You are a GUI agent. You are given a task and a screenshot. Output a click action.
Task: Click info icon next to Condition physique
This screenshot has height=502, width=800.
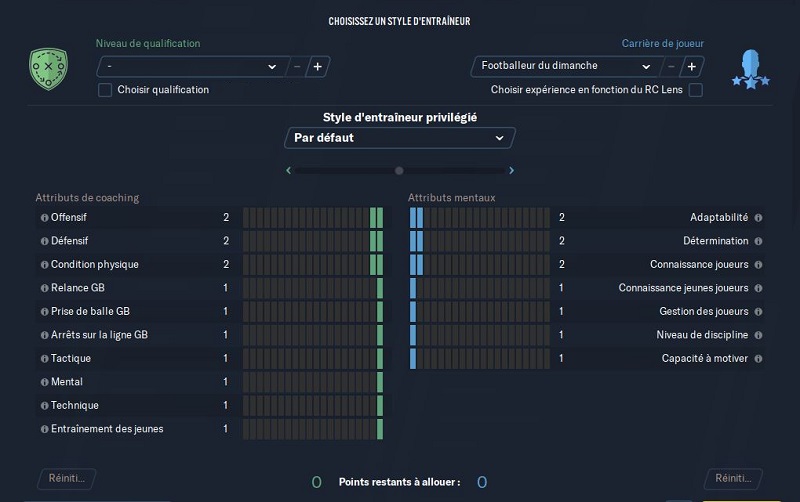[44, 265]
